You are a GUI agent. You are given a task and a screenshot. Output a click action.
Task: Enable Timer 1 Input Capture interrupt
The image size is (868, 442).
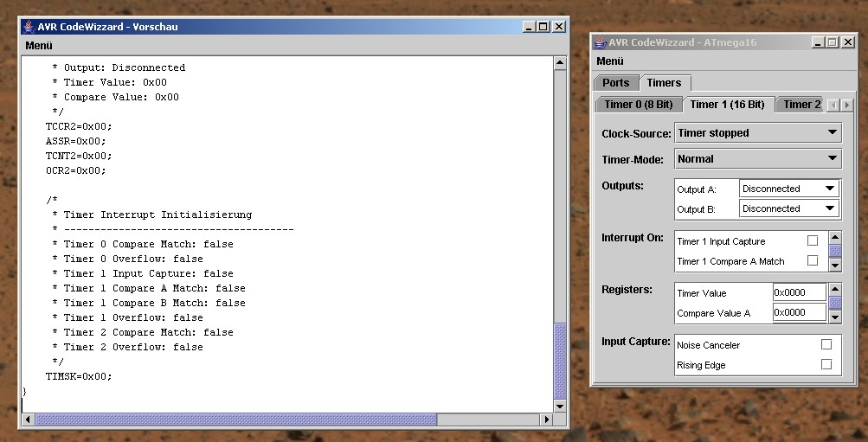click(x=812, y=240)
